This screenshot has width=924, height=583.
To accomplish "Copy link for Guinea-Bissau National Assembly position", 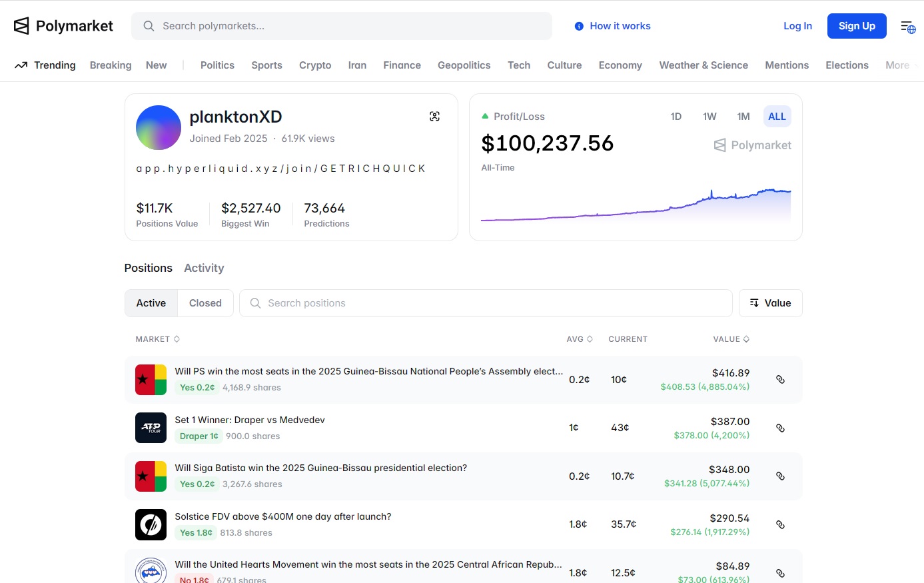I will (780, 380).
